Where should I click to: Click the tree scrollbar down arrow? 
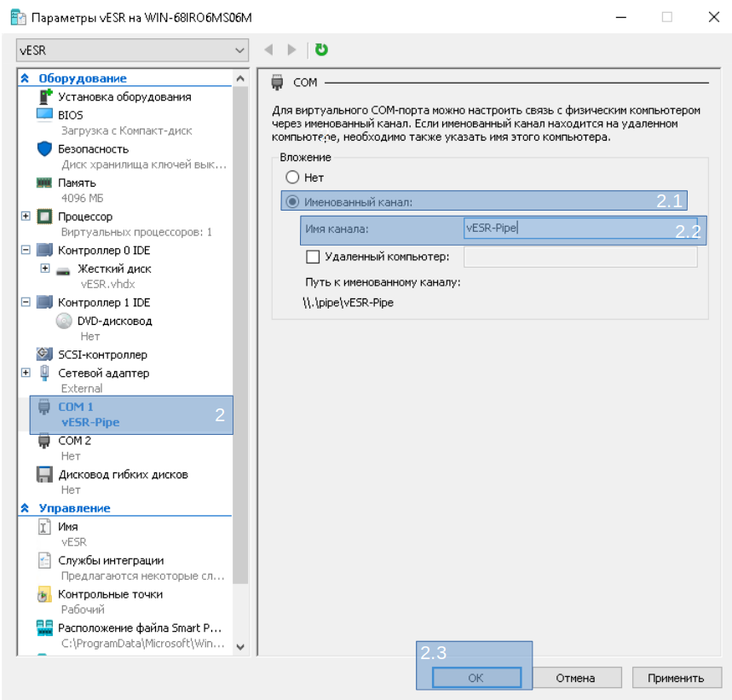click(x=240, y=647)
